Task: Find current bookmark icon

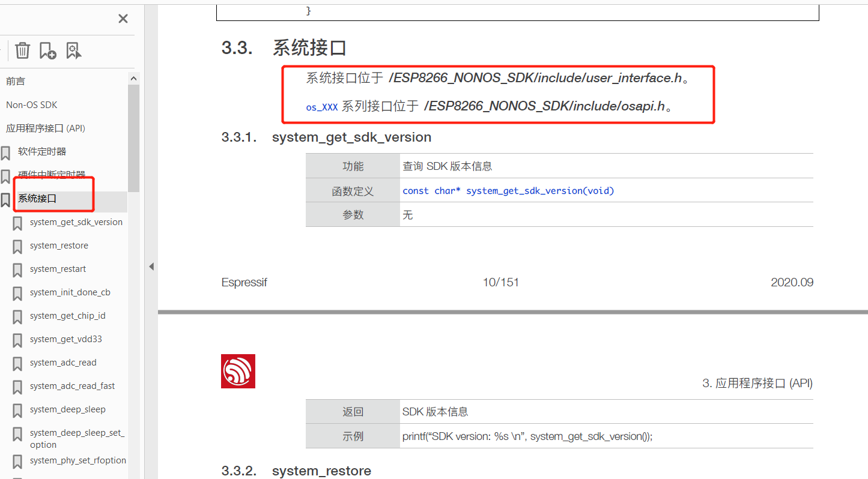Action: click(74, 50)
